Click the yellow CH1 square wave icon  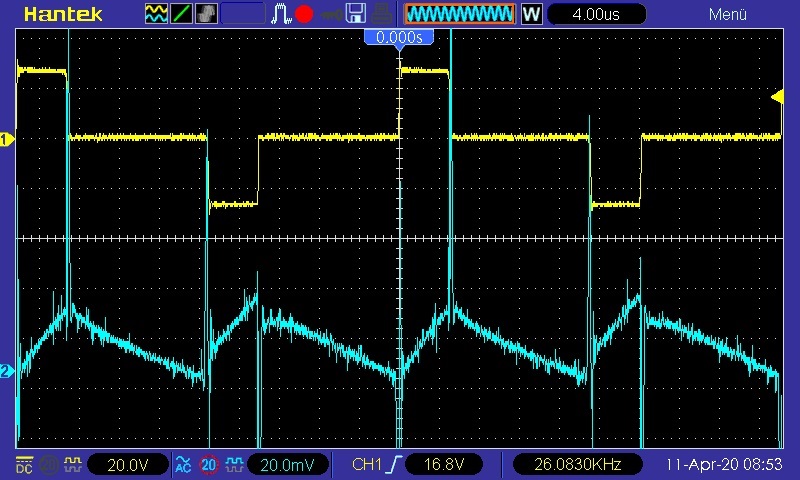[72, 464]
